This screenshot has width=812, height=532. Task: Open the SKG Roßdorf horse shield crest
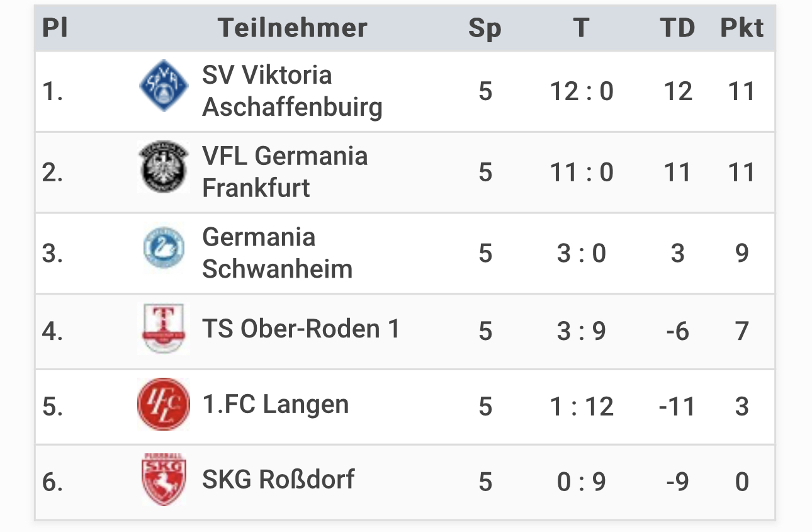164,480
